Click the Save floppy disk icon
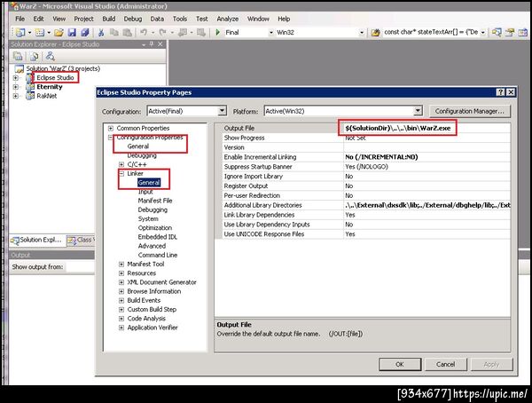This screenshot has width=532, height=403. (x=72, y=33)
